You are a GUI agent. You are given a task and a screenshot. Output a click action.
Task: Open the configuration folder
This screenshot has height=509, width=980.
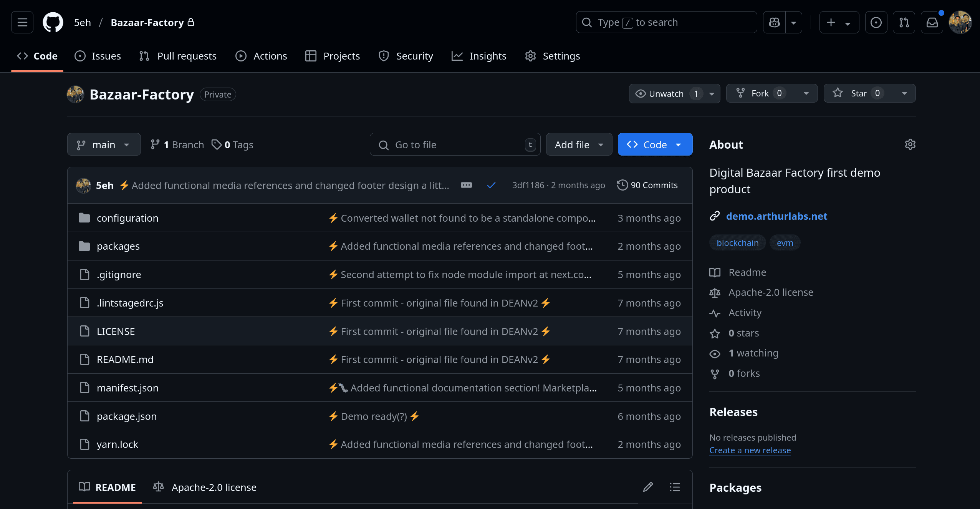click(x=127, y=218)
